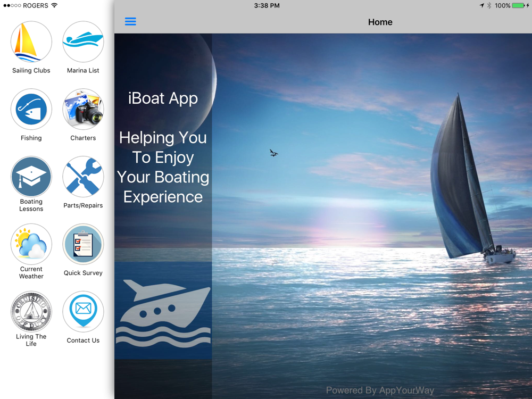Collapse the sidebar with the hamburger menu
532x399 pixels.
tap(130, 22)
